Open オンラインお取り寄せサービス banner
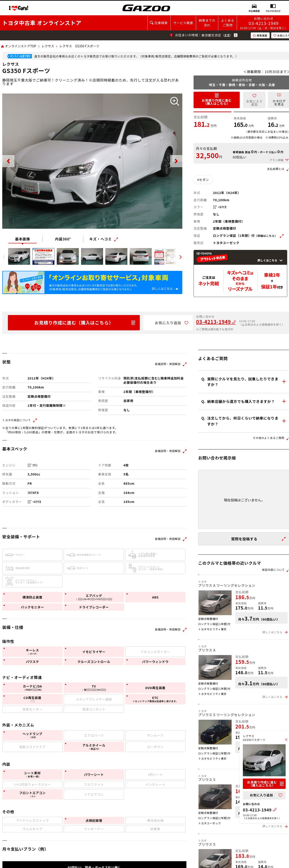The width and height of the screenshot is (289, 868). tap(92, 282)
